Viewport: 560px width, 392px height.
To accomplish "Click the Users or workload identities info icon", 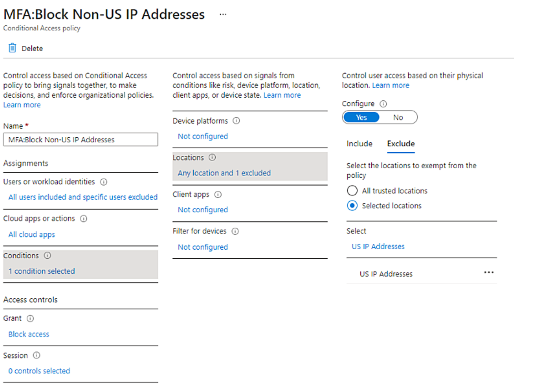I will point(104,182).
